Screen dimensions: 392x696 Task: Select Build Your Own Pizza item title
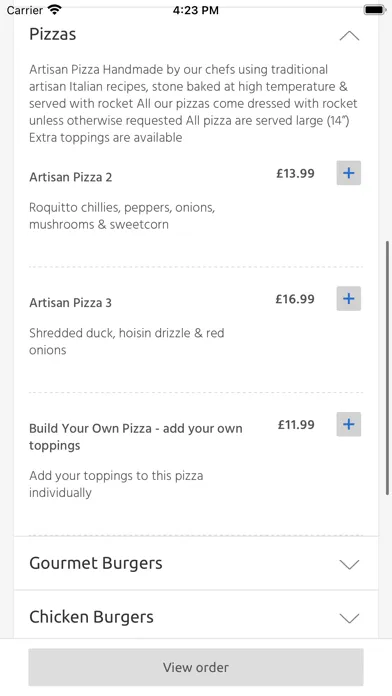click(x=136, y=437)
